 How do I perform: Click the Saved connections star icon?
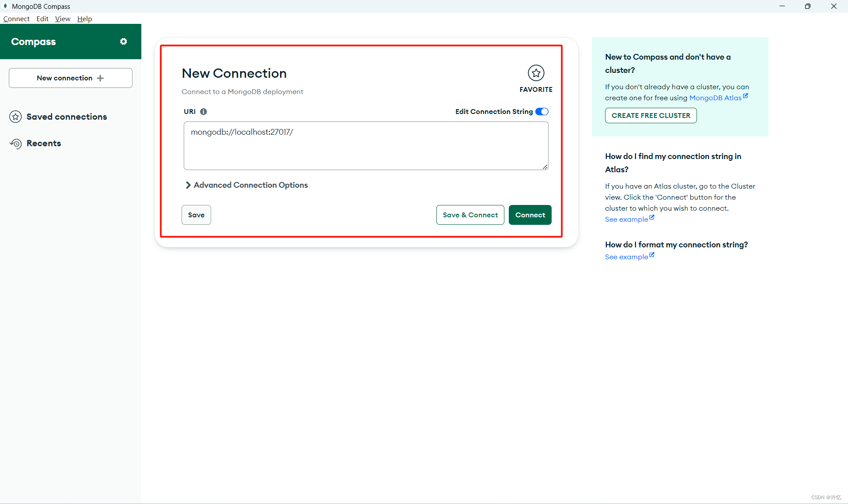click(15, 117)
